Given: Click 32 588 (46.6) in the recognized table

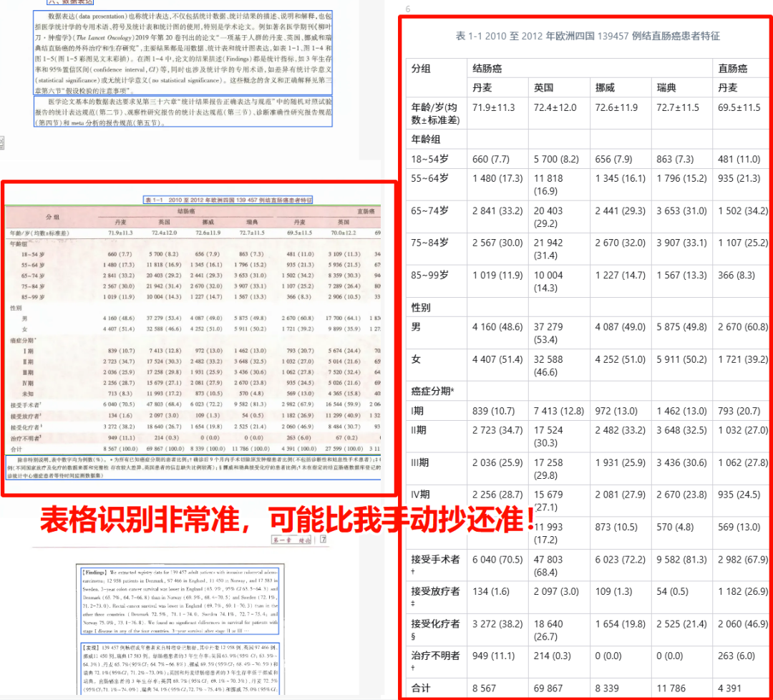Looking at the screenshot, I should pyautogui.click(x=548, y=366).
